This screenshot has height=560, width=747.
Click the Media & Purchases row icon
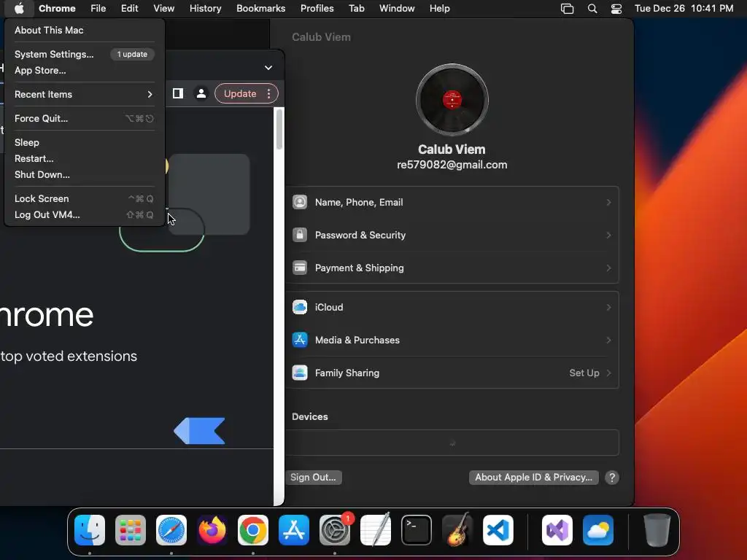click(x=300, y=340)
